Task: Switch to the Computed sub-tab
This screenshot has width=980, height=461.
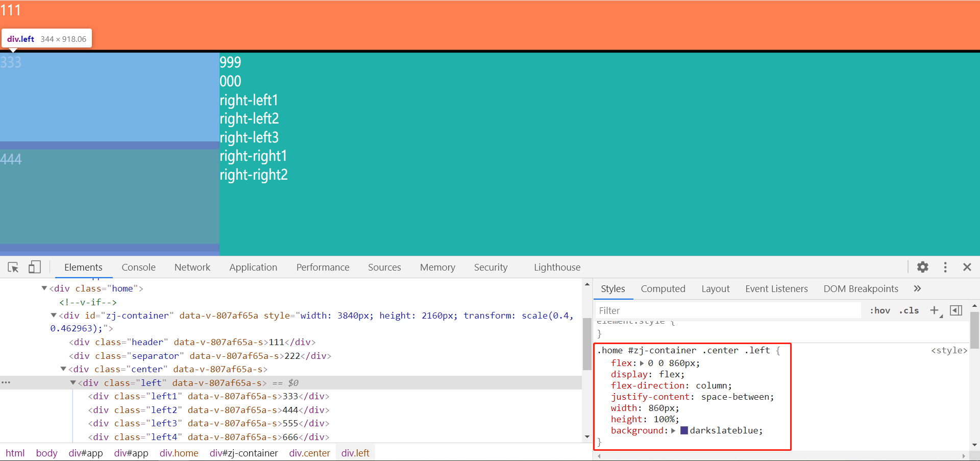Action: [663, 288]
